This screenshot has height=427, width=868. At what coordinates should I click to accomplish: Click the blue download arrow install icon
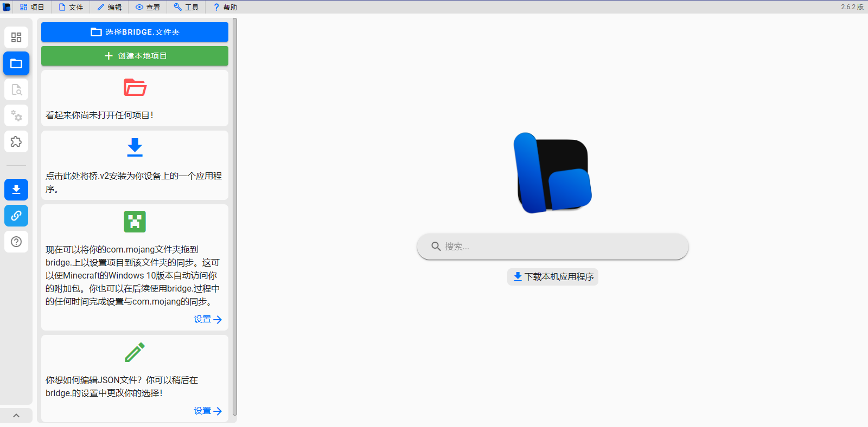tap(135, 147)
